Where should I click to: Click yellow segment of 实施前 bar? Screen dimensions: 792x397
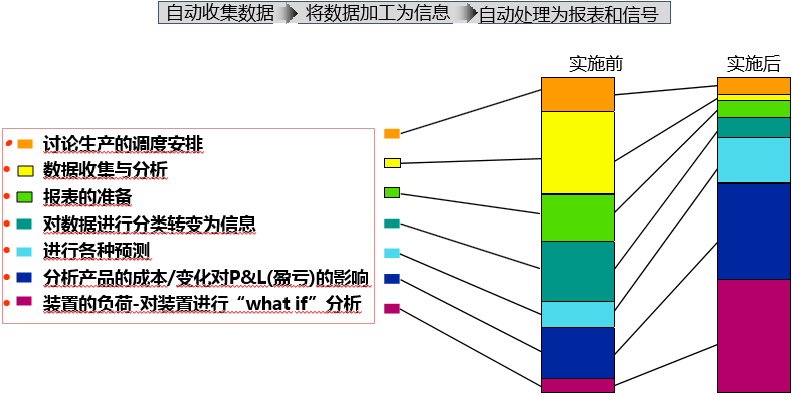pos(578,153)
